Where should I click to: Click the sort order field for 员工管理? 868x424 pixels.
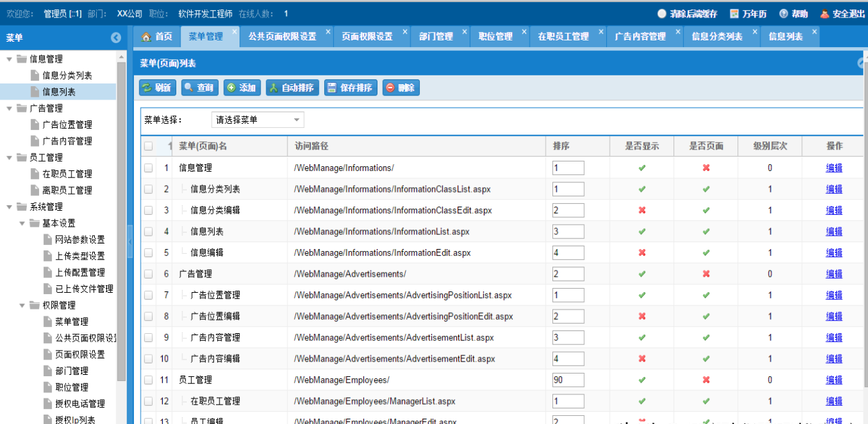(568, 380)
